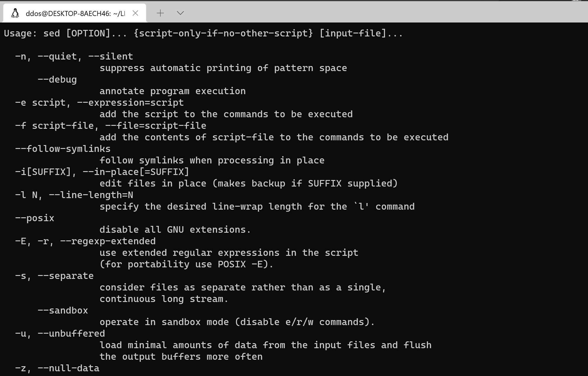Click the terminal tab icon
588x376 pixels.
click(14, 13)
